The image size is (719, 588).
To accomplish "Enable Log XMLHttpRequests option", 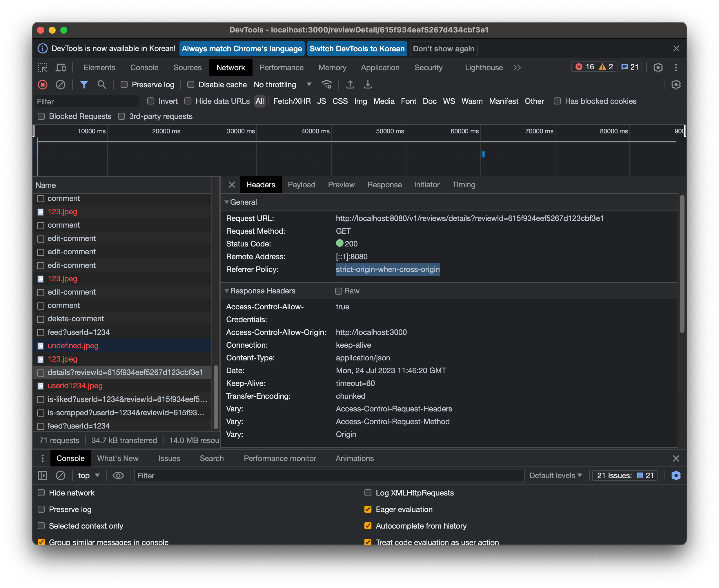I will (368, 493).
